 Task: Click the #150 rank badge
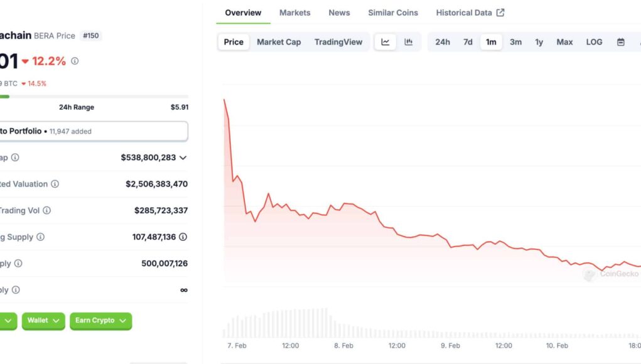tap(91, 36)
